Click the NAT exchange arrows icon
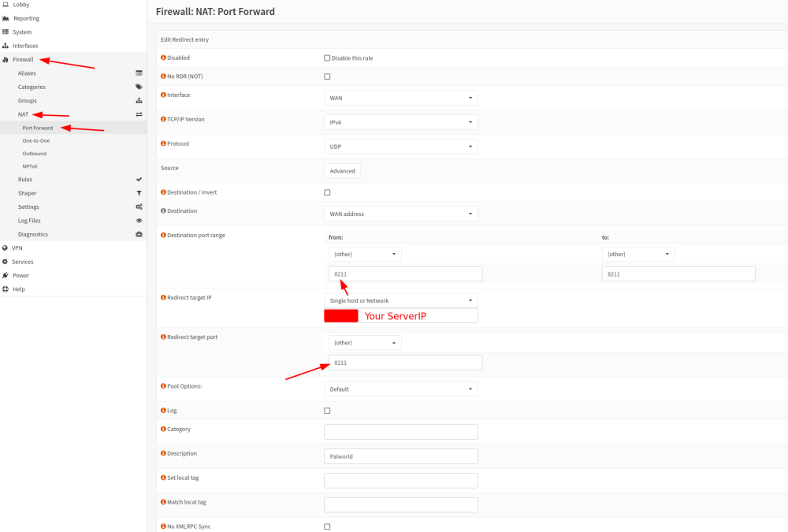The width and height of the screenshot is (788, 532). pos(139,114)
